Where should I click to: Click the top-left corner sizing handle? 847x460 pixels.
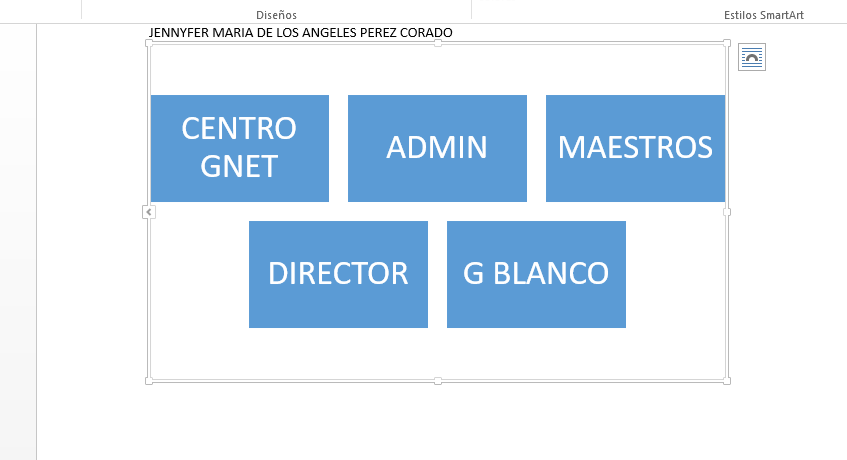[x=149, y=43]
